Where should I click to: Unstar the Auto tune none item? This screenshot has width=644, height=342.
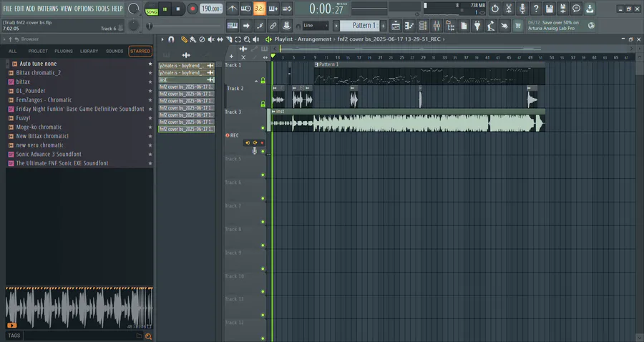pyautogui.click(x=150, y=64)
